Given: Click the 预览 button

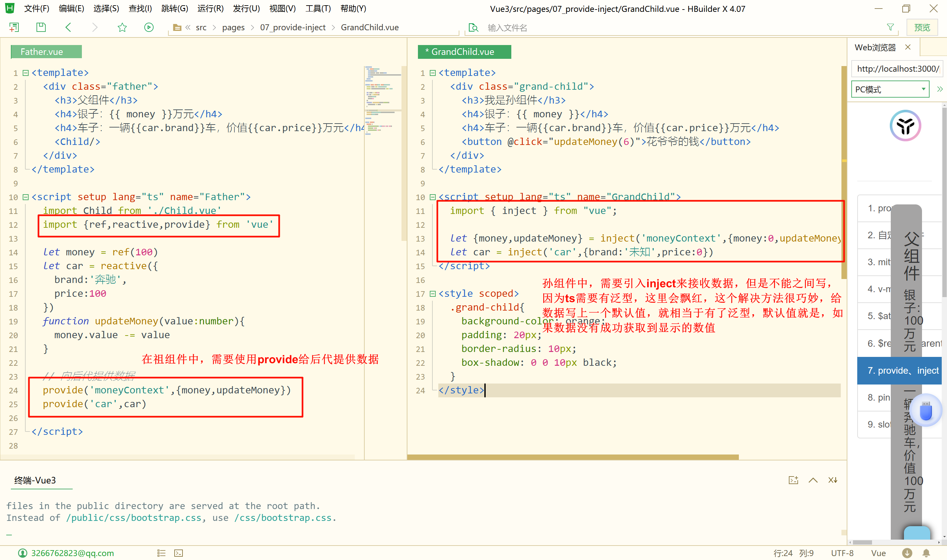Looking at the screenshot, I should 922,27.
